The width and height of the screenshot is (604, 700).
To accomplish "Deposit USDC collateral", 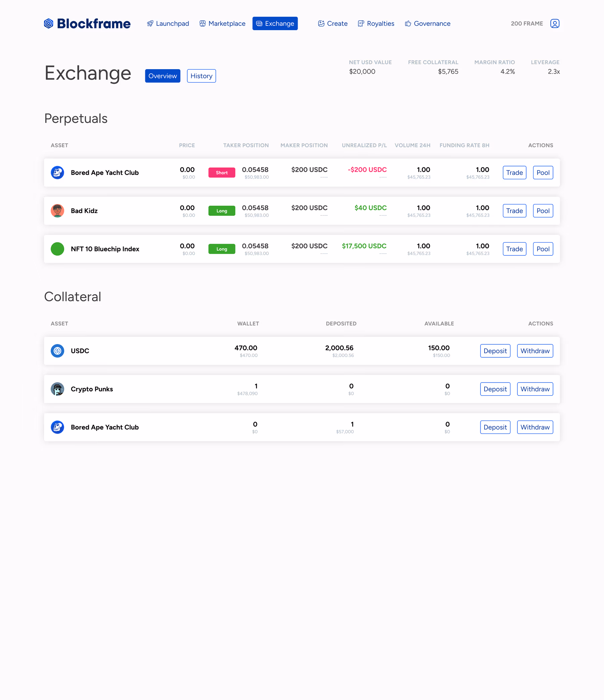I will click(495, 351).
